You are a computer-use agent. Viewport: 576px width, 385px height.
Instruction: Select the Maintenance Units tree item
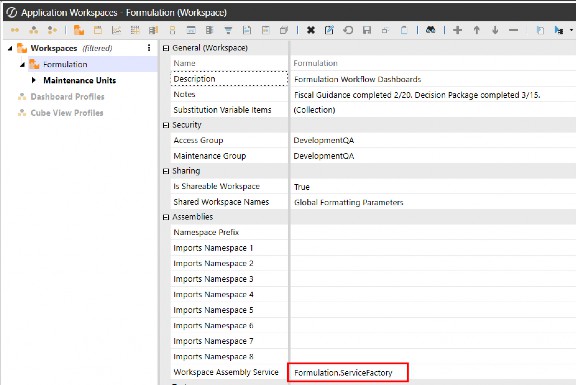pyautogui.click(x=80, y=80)
